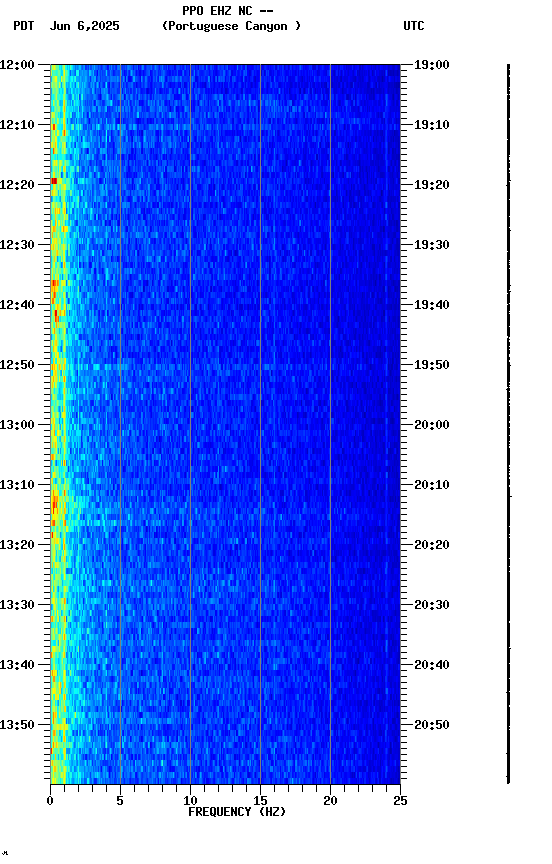Click the 12:10 PDT time label
The image size is (552, 864).
pos(17,125)
